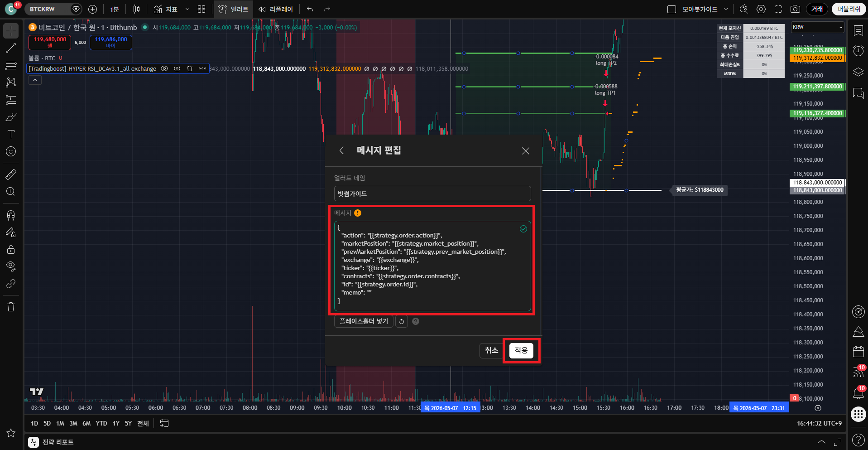Open the KRW currency dropdown
Screen dimensions: 868x450
tap(818, 27)
